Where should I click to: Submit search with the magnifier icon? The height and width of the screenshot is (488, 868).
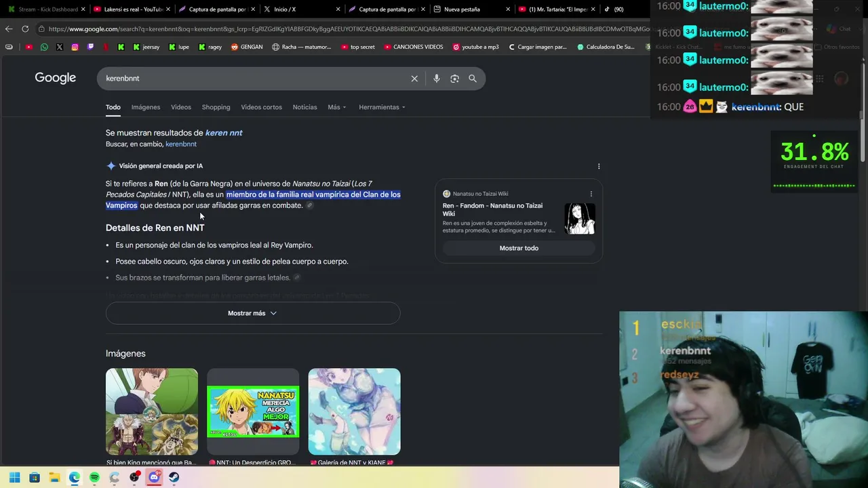coord(473,79)
